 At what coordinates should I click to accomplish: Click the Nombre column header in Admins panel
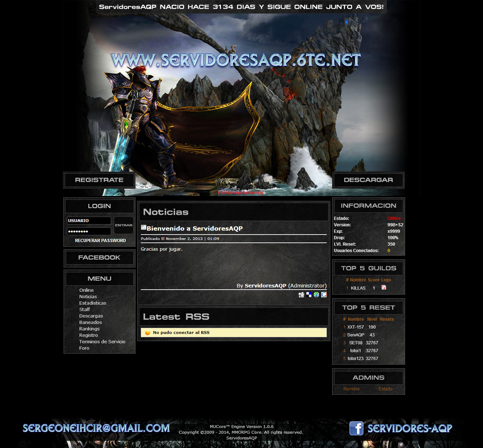click(351, 389)
